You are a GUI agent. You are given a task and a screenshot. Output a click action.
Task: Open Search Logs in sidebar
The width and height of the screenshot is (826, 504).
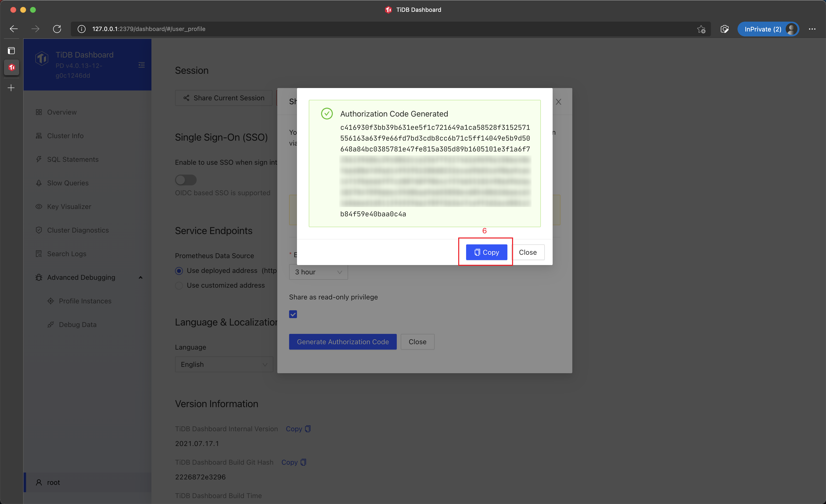coord(87,254)
